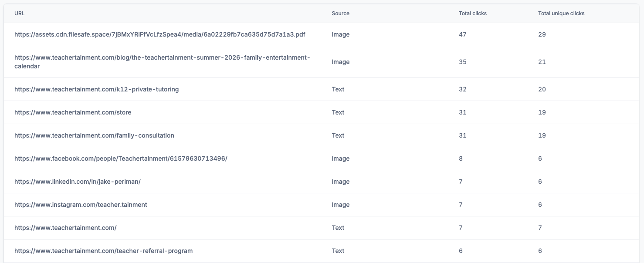Select Source 'Image' in the Instagram row
The height and width of the screenshot is (263, 644).
click(340, 205)
